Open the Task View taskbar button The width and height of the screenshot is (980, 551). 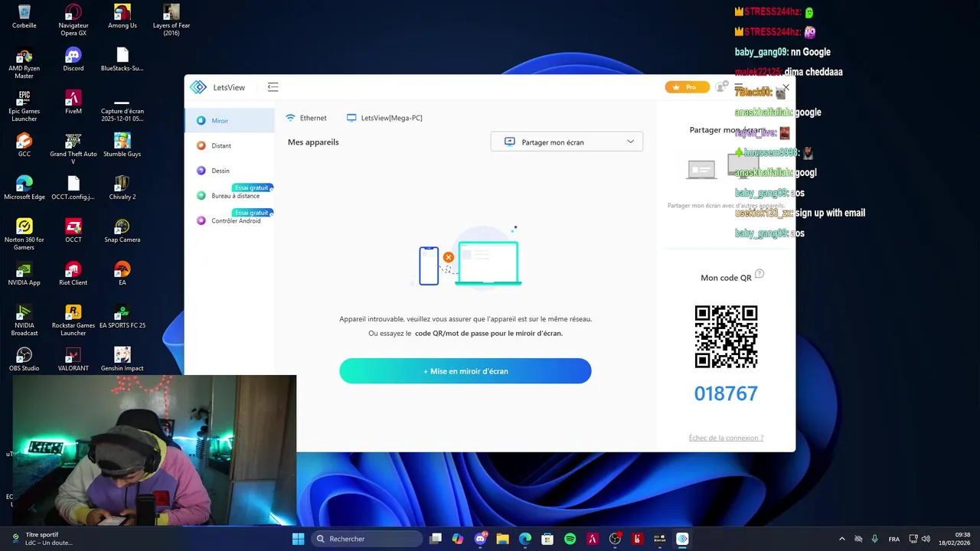click(436, 539)
